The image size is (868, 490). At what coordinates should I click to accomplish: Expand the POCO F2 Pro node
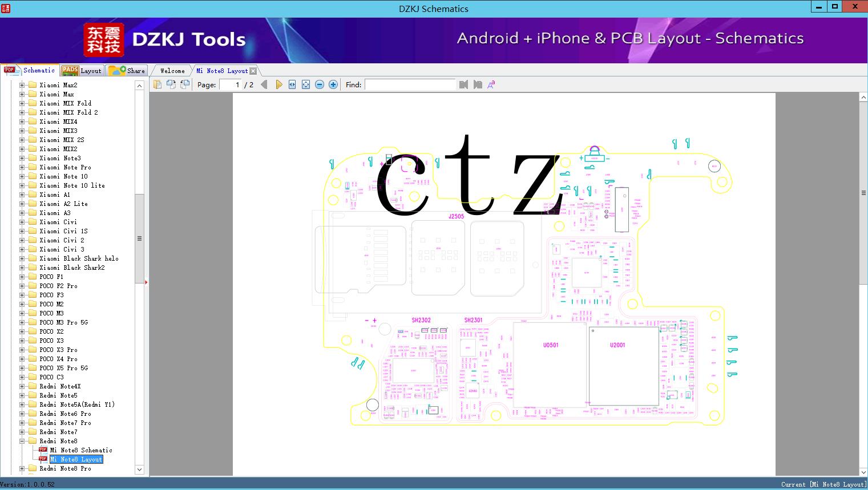point(22,286)
